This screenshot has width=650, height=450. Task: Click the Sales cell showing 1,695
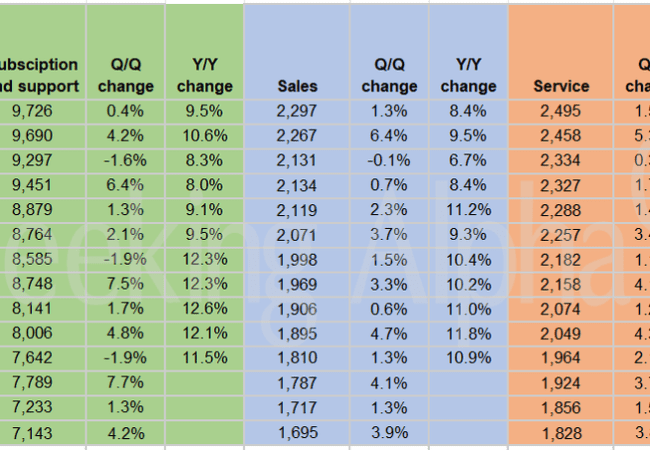click(297, 434)
